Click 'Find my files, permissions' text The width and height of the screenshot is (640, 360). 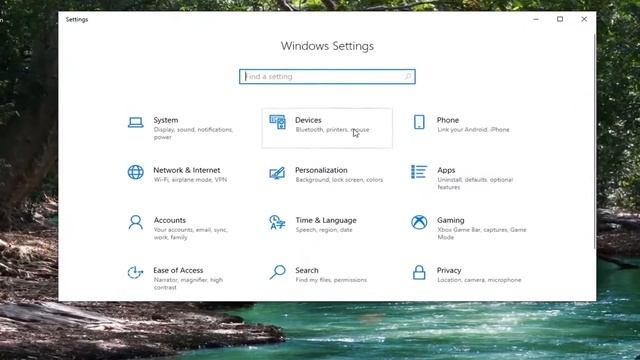click(x=331, y=280)
